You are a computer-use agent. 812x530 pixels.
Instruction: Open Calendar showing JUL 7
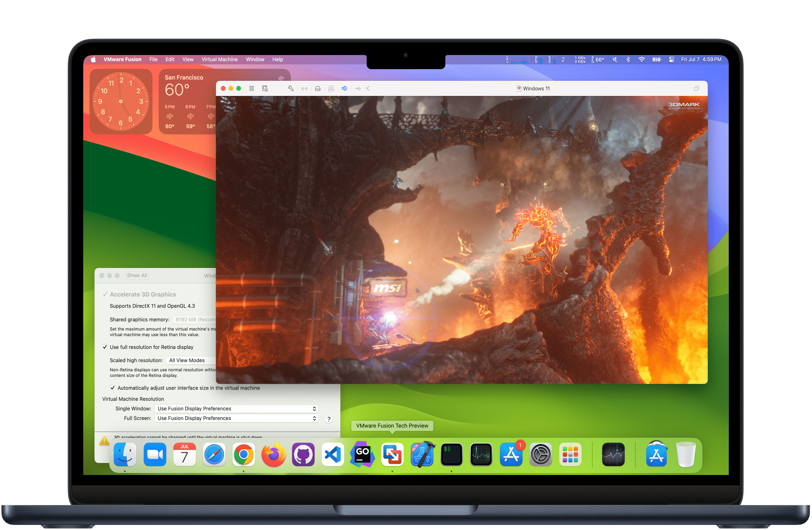point(185,455)
